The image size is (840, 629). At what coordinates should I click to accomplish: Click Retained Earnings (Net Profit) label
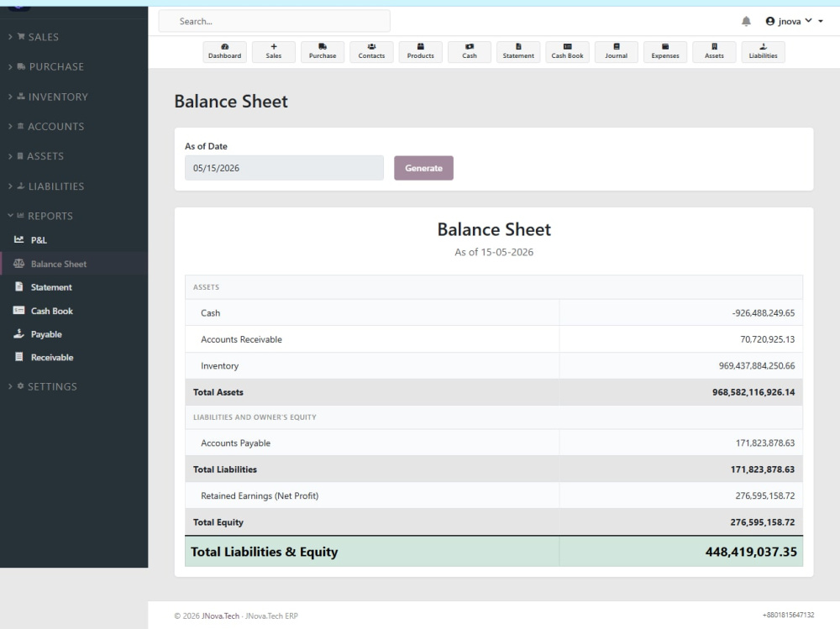point(260,495)
